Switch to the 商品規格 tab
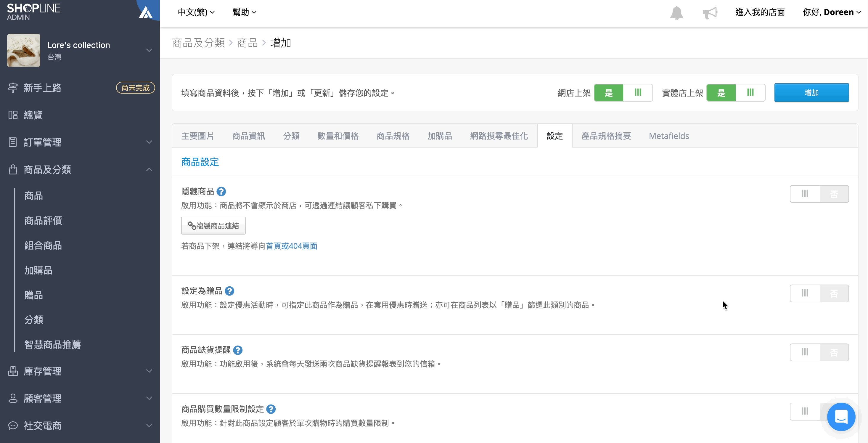 (x=393, y=136)
